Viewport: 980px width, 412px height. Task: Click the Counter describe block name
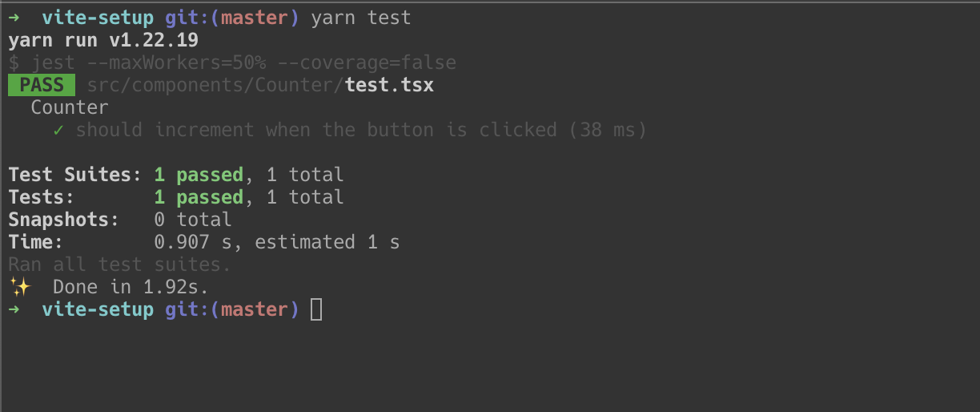click(x=70, y=107)
